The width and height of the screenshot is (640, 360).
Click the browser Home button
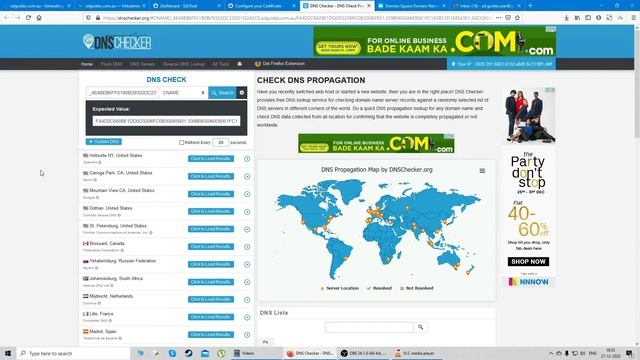(x=39, y=18)
